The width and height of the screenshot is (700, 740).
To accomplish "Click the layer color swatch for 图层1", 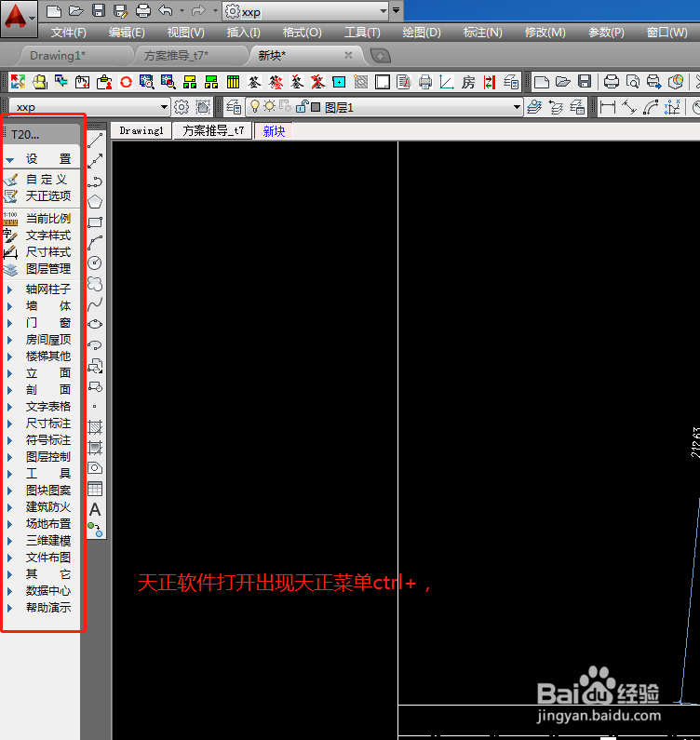I will (x=316, y=107).
